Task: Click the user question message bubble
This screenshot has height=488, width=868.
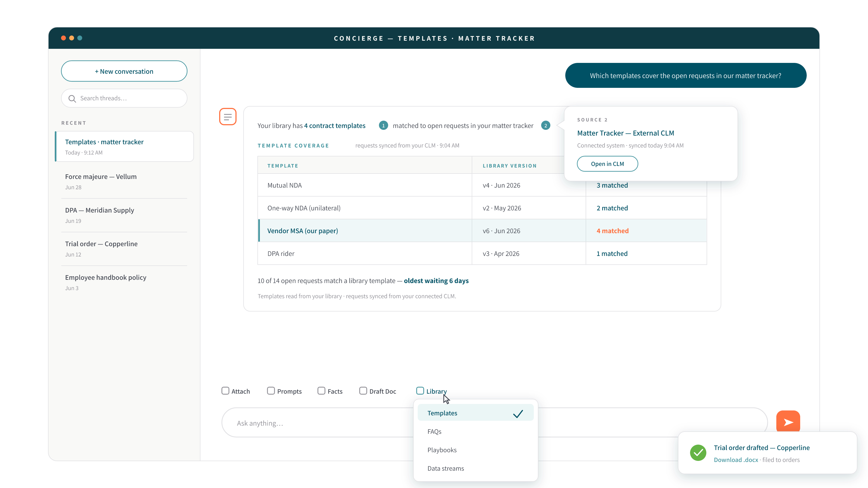Action: point(685,75)
